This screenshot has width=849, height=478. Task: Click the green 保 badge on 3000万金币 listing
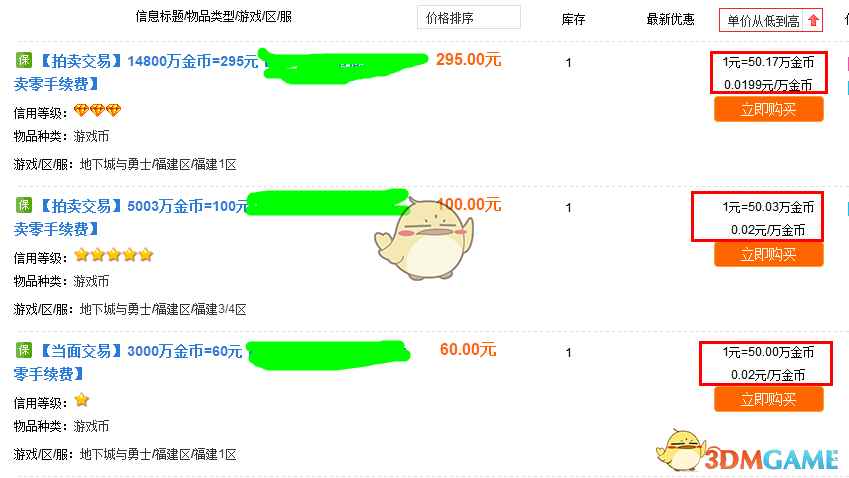click(24, 350)
